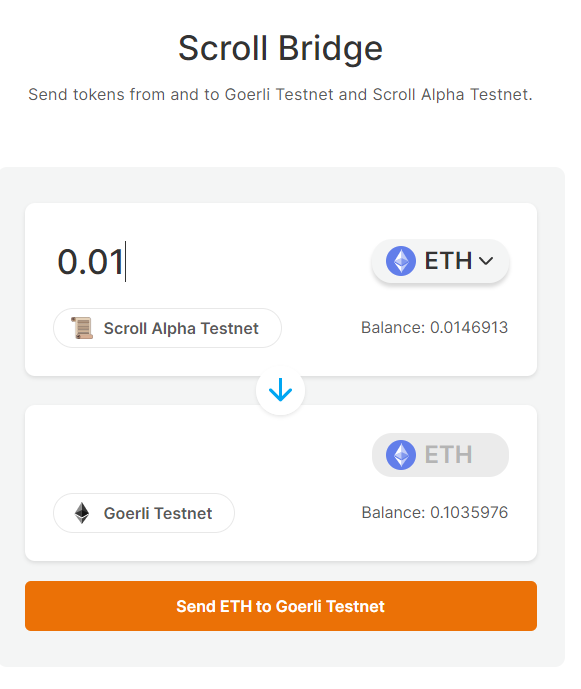The width and height of the screenshot is (581, 689).
Task: Click the greyed ETH label in destination card
Action: tap(448, 455)
